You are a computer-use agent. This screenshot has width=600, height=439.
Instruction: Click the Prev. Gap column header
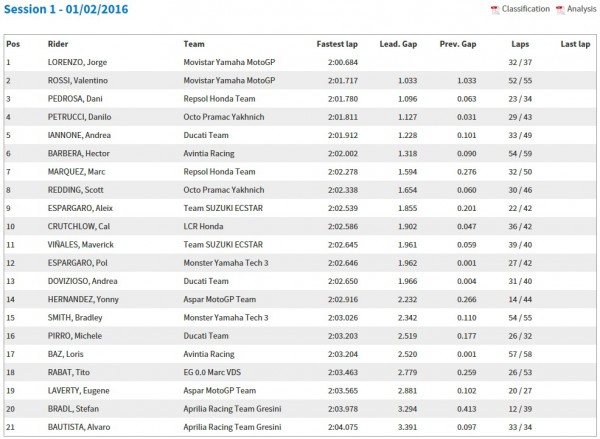point(458,44)
